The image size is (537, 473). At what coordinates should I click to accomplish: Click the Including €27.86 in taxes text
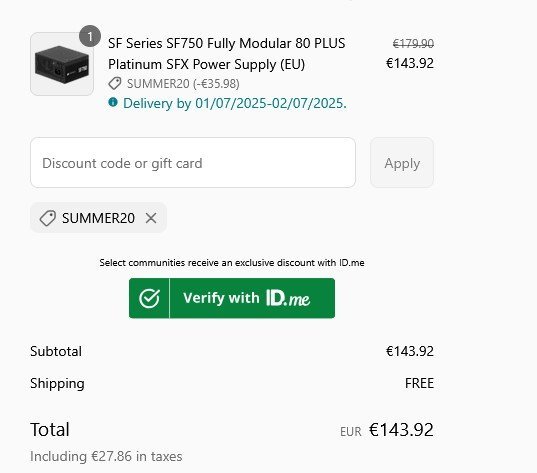point(106,457)
